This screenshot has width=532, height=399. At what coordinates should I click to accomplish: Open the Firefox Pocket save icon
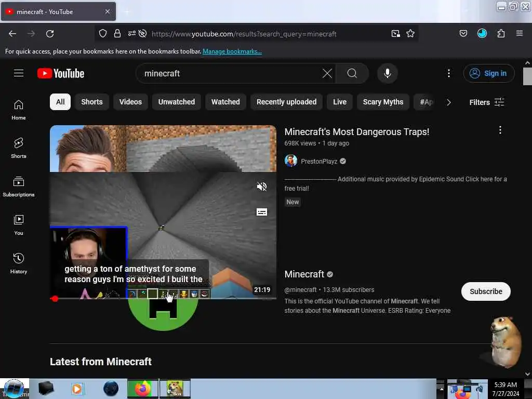coord(463,33)
